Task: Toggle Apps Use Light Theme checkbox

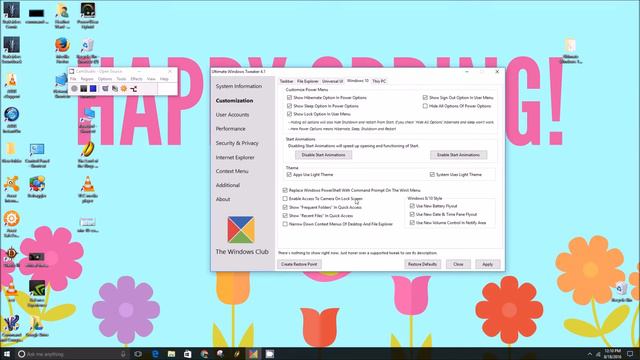Action: [x=289, y=174]
